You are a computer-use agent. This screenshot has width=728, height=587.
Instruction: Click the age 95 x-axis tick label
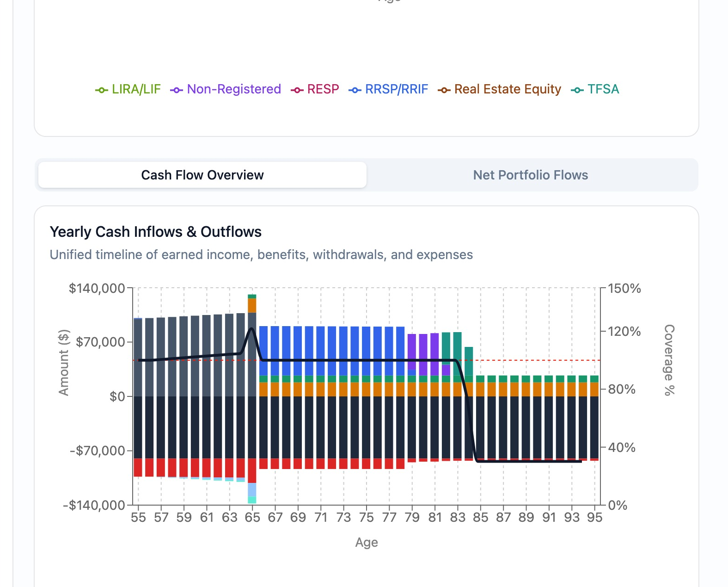[594, 517]
